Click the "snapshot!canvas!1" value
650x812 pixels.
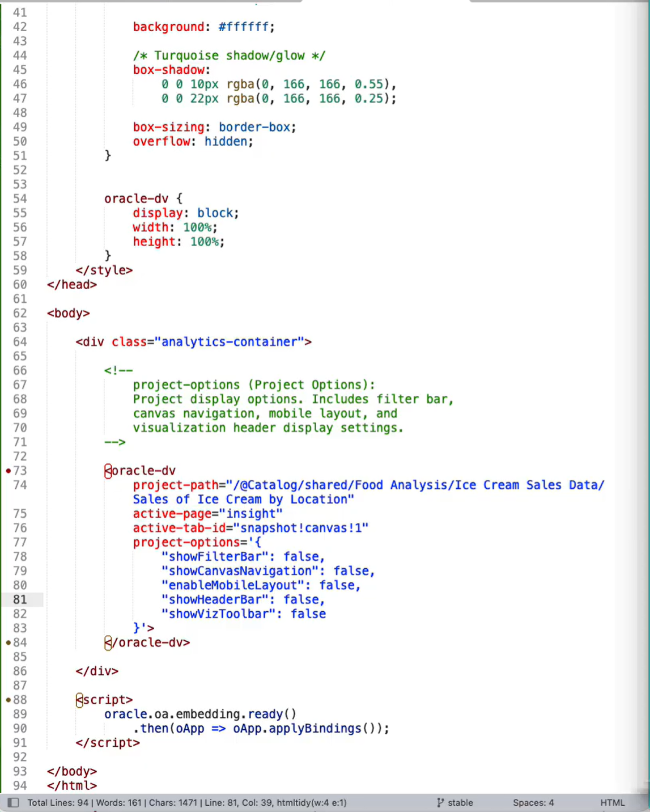301,528
